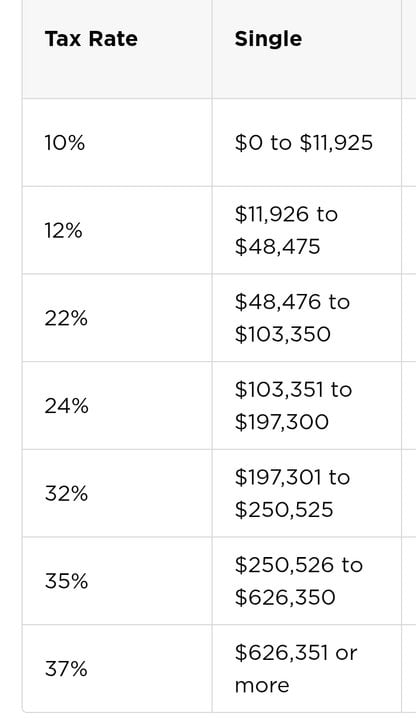This screenshot has width=416, height=720.
Task: Click the $48,475 upper limit text
Action: 277,247
